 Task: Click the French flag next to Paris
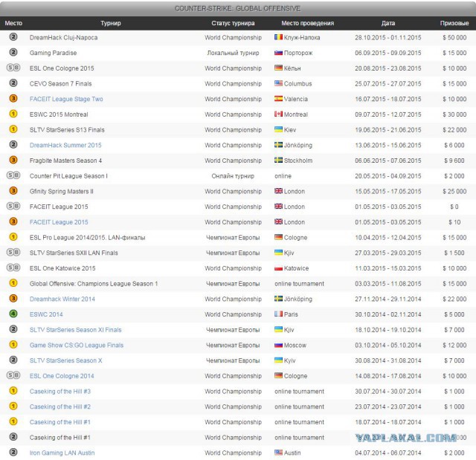pos(278,314)
